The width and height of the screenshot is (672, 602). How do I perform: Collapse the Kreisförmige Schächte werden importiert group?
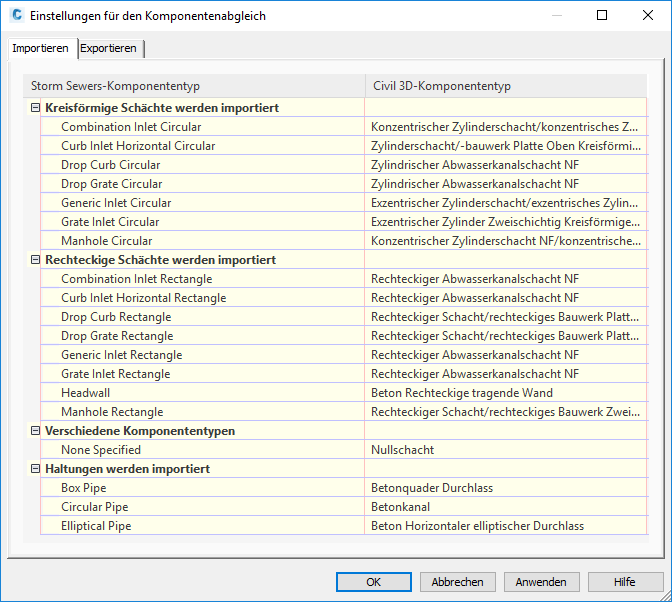(x=36, y=108)
